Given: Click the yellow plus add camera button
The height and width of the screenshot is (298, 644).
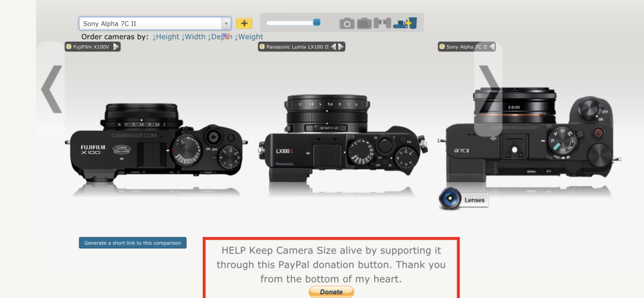Looking at the screenshot, I should tap(244, 23).
